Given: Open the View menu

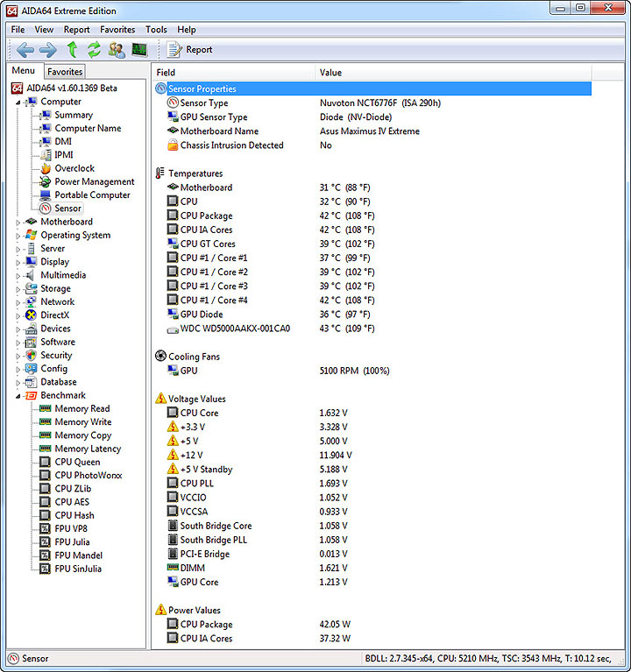Looking at the screenshot, I should (44, 30).
